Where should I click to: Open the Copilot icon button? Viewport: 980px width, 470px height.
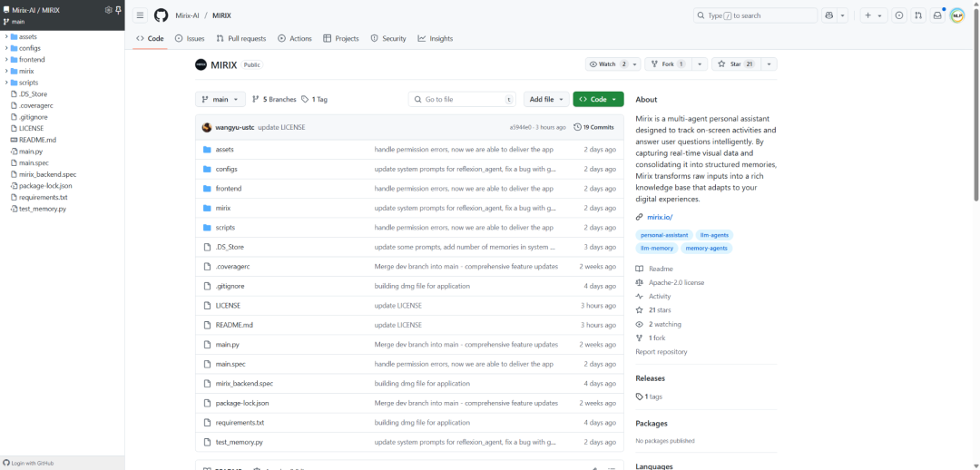pyautogui.click(x=830, y=15)
